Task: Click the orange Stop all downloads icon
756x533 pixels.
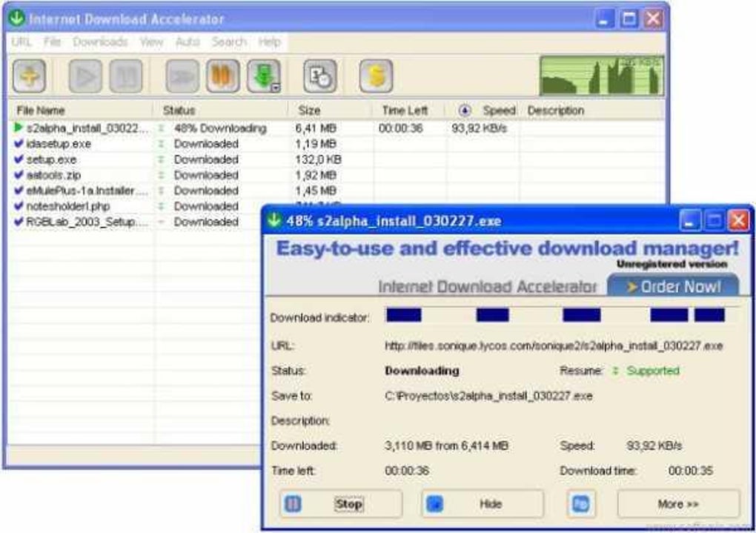Action: (223, 76)
